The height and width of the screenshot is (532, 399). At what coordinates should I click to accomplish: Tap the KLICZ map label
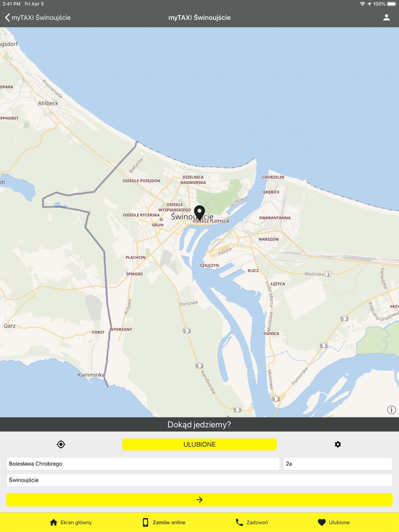coord(253,270)
